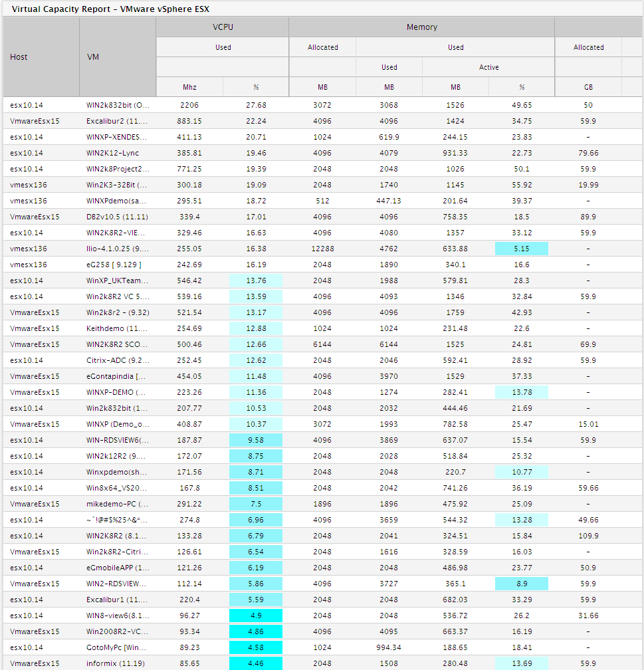Select the WINXPdemo(sa… VM entry
644x670 pixels.
pos(116,201)
